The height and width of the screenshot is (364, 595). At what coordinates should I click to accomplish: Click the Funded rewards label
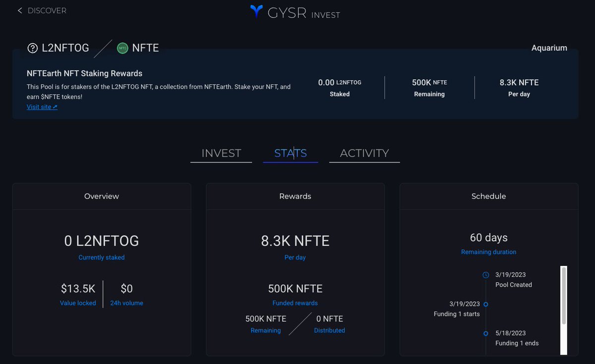tap(295, 303)
